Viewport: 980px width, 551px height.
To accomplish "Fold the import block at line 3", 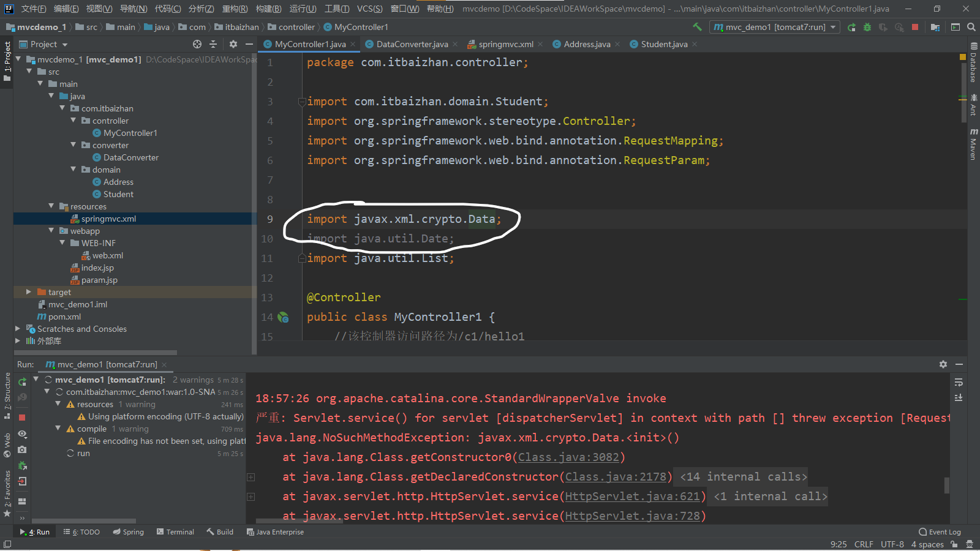I will pos(302,102).
